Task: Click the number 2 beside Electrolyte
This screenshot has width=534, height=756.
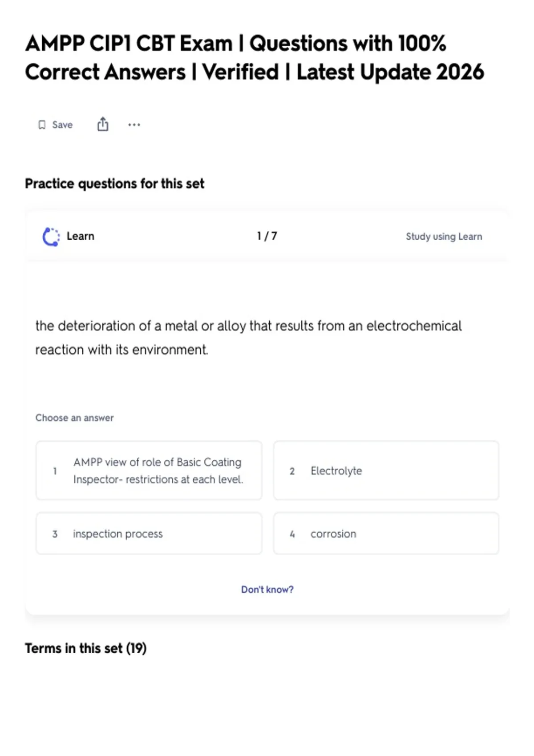Action: (292, 471)
